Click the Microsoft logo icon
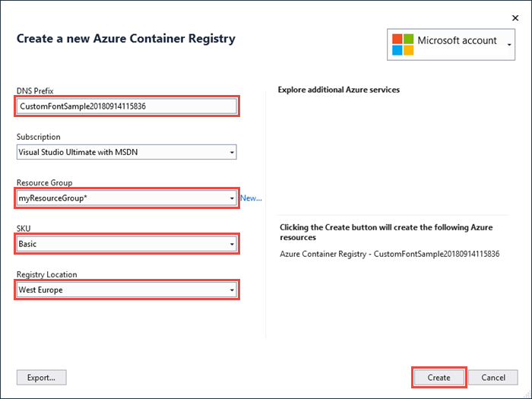The height and width of the screenshot is (399, 532). coord(403,44)
